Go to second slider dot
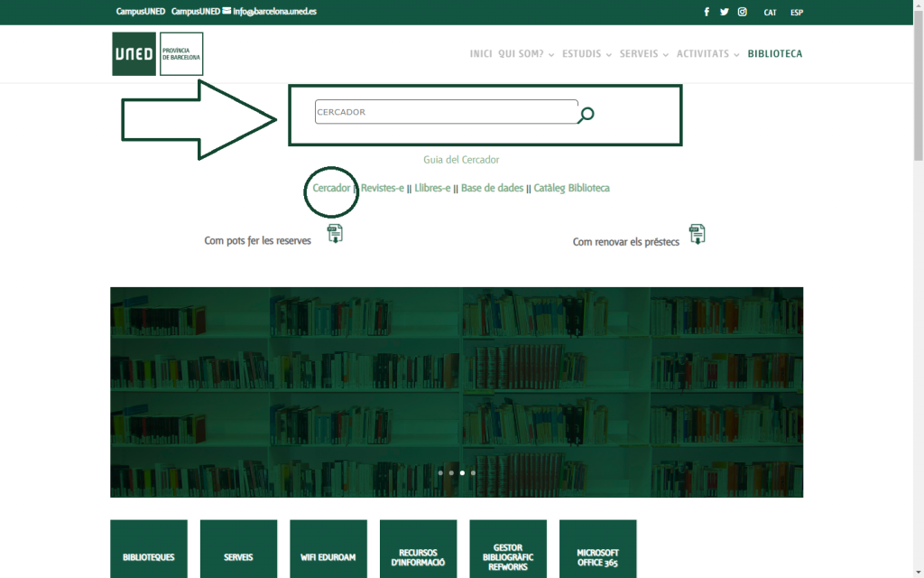924x578 pixels. pyautogui.click(x=451, y=473)
